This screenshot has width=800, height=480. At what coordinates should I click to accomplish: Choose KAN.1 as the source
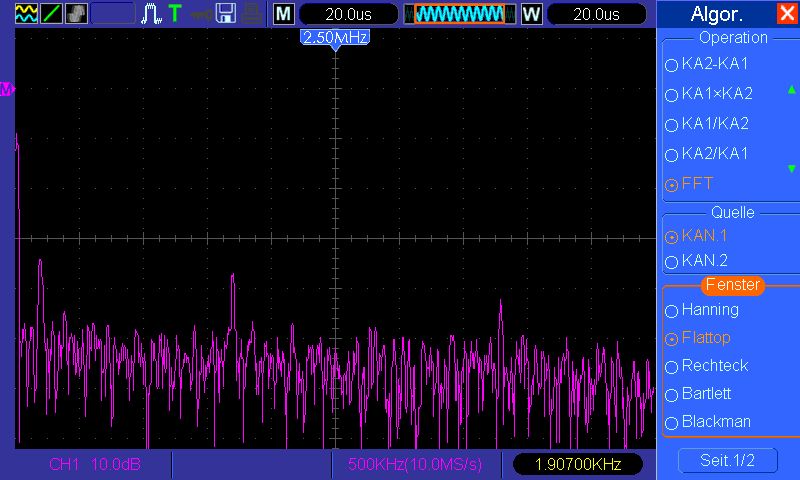click(696, 236)
